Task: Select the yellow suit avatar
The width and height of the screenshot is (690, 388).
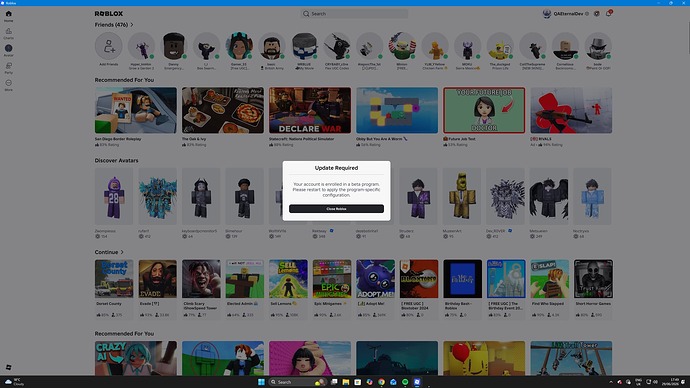Action: pos(462,196)
